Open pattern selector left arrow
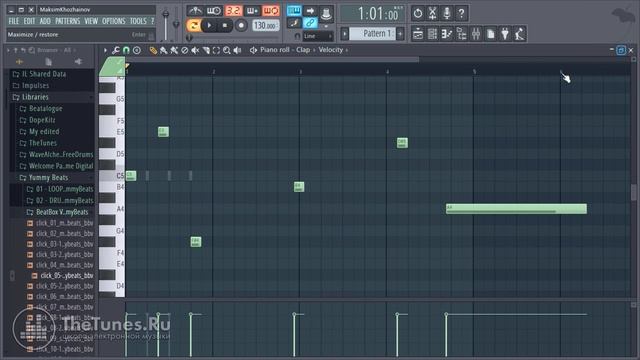The image size is (640, 360). (345, 33)
